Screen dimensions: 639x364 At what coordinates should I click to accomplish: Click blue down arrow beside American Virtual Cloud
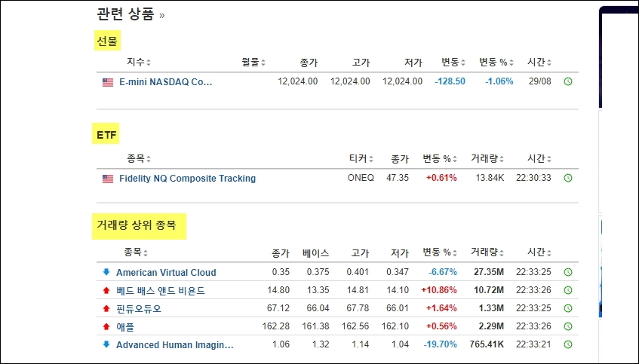[x=106, y=272]
